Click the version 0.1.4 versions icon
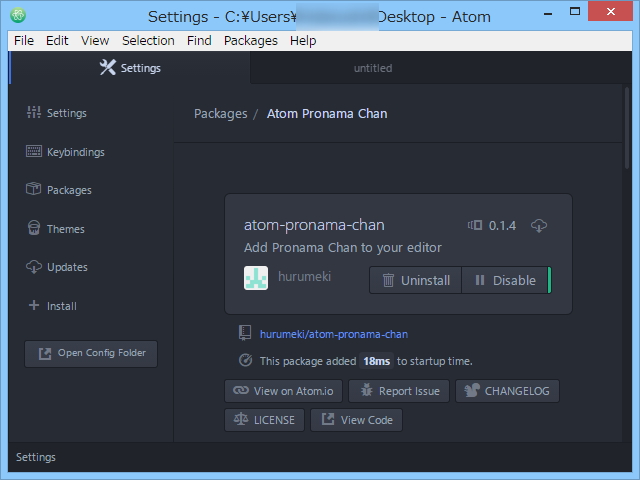 tap(475, 225)
